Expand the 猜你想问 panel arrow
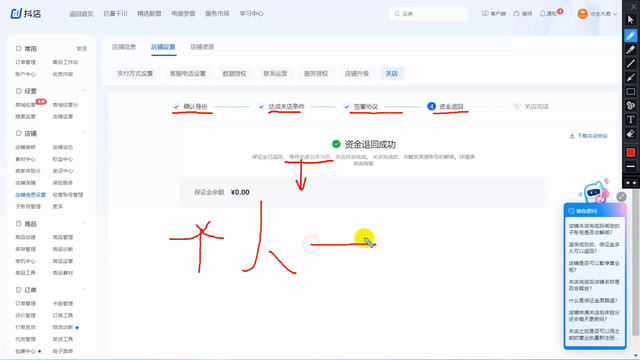 [622, 211]
